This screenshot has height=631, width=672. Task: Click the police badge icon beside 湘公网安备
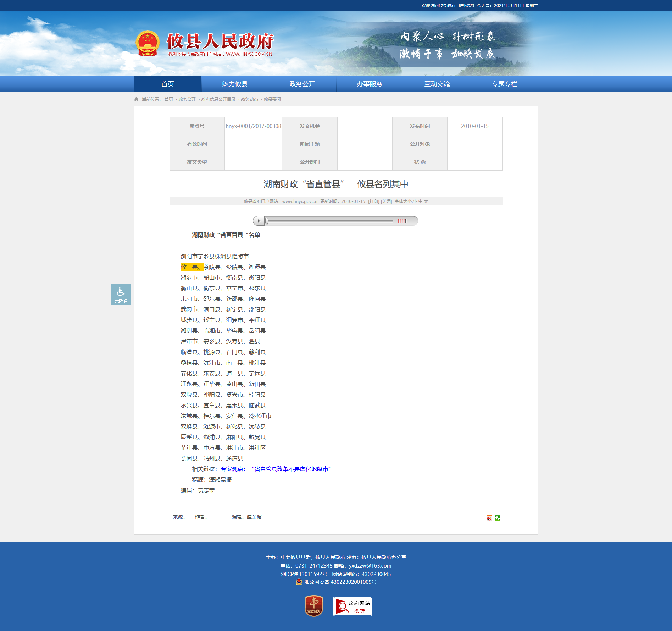pos(299,582)
